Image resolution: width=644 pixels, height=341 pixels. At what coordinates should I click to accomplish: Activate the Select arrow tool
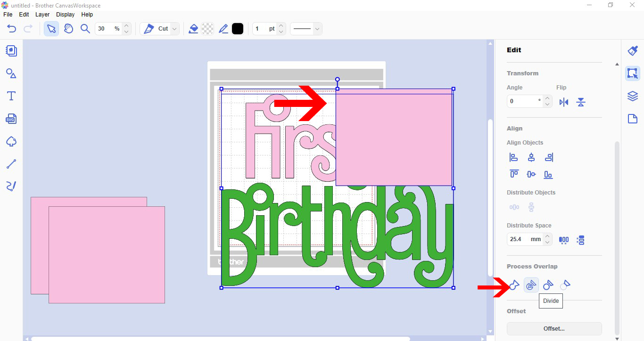(51, 29)
